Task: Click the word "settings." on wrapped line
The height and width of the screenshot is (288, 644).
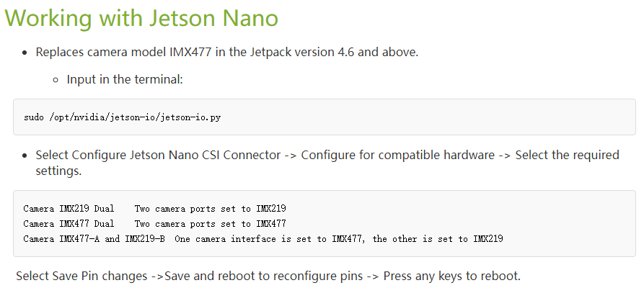Action: [x=58, y=171]
